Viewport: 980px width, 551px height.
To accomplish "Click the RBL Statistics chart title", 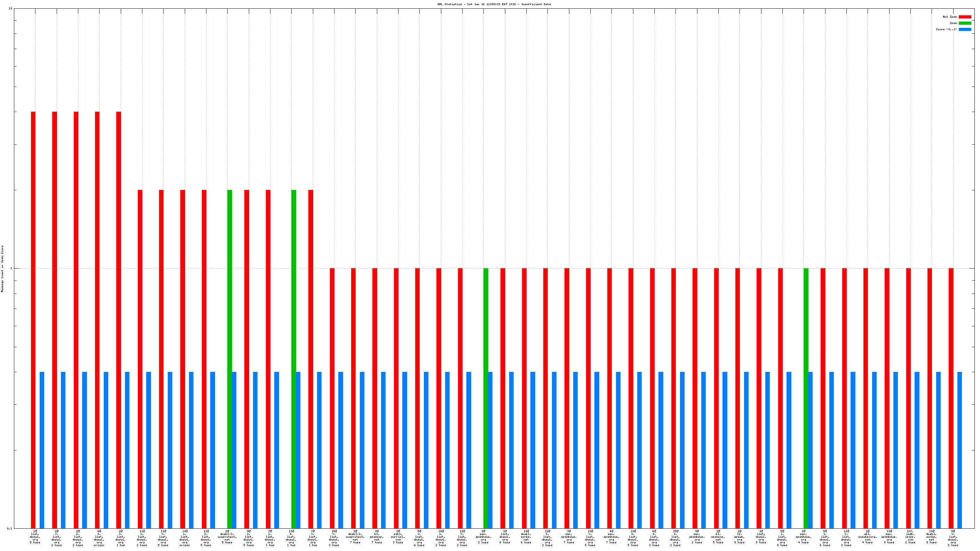I will (493, 4).
